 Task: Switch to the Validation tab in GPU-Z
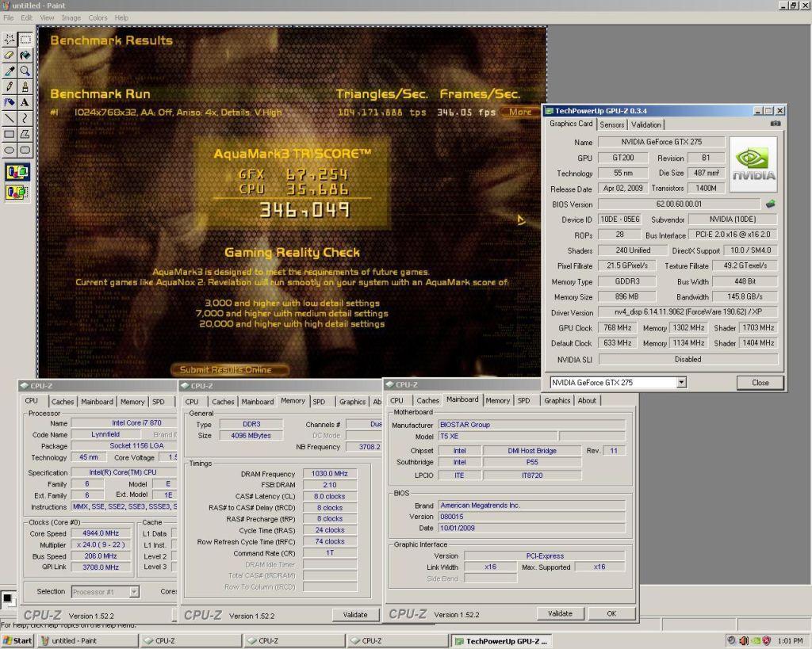[645, 124]
